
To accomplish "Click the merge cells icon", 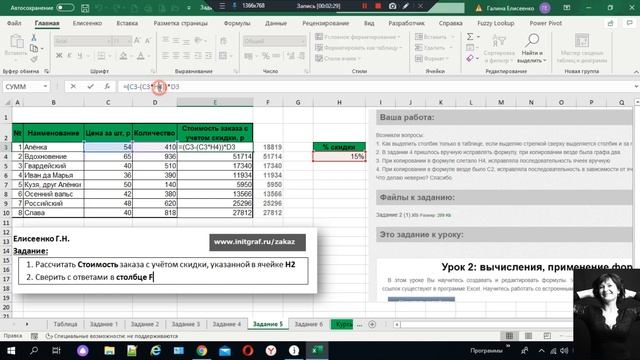I will click(223, 56).
